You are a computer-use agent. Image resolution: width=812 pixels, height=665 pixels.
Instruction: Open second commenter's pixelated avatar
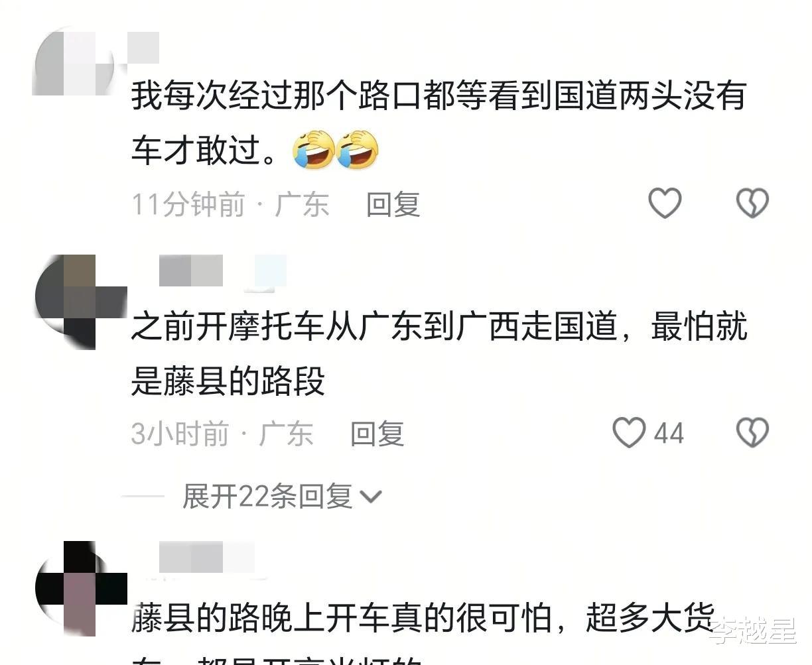tap(80, 302)
